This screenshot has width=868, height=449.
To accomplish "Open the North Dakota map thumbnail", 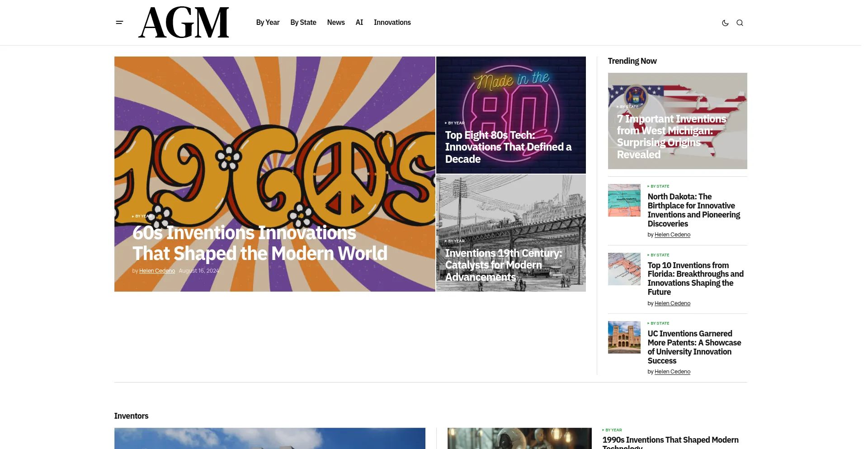I will click(x=624, y=200).
